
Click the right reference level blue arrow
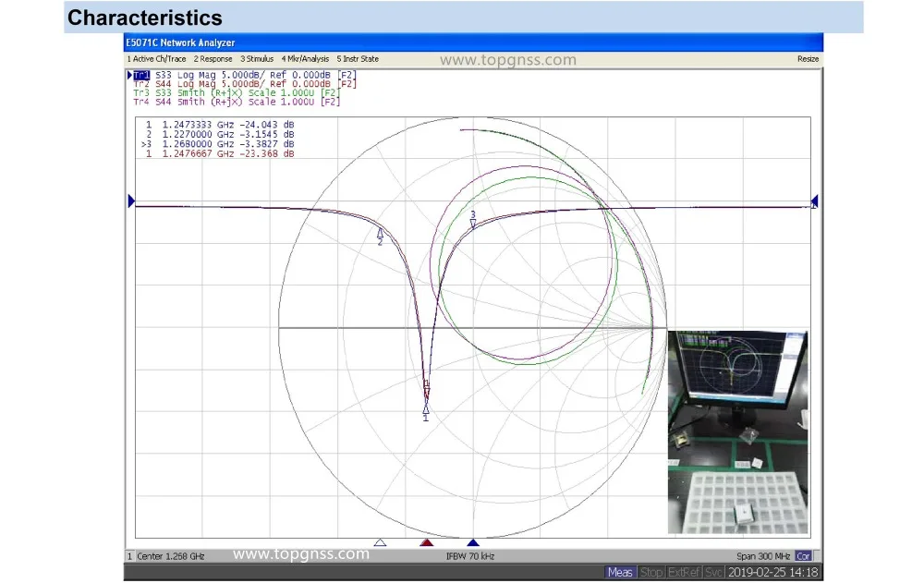[814, 201]
